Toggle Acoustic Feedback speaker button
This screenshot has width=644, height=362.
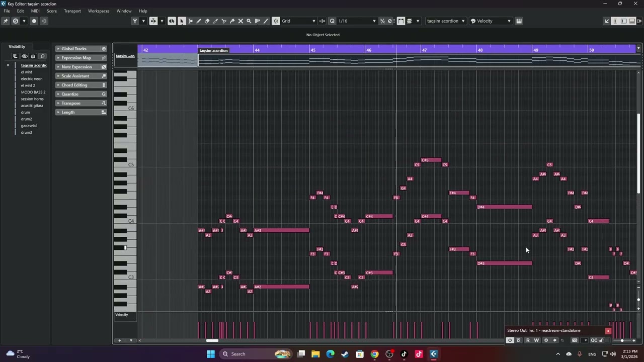(172, 21)
